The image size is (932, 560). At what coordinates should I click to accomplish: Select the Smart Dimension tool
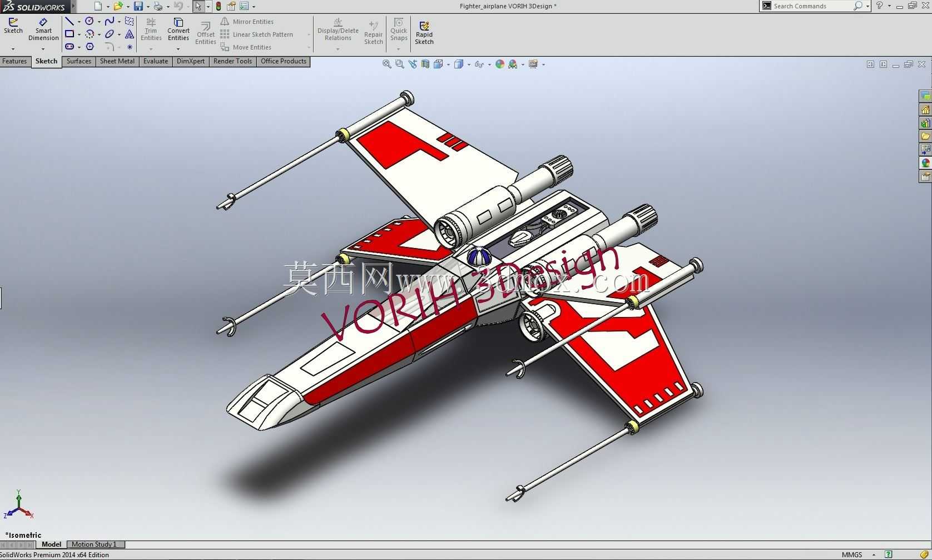[x=43, y=29]
